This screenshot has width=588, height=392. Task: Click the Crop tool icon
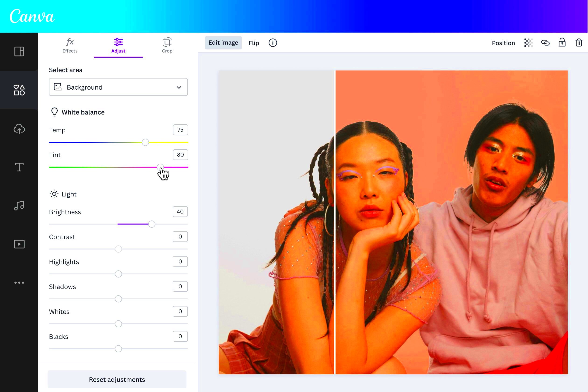tap(167, 42)
